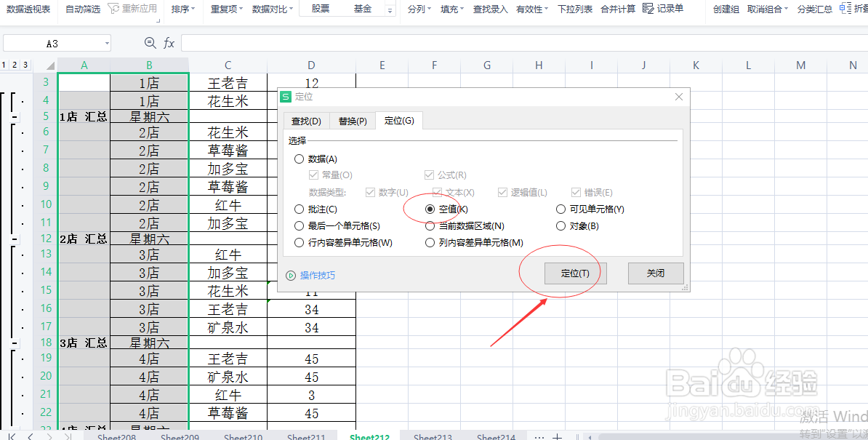
Task: Switch to the Sheet213 tab
Action: coord(433,436)
